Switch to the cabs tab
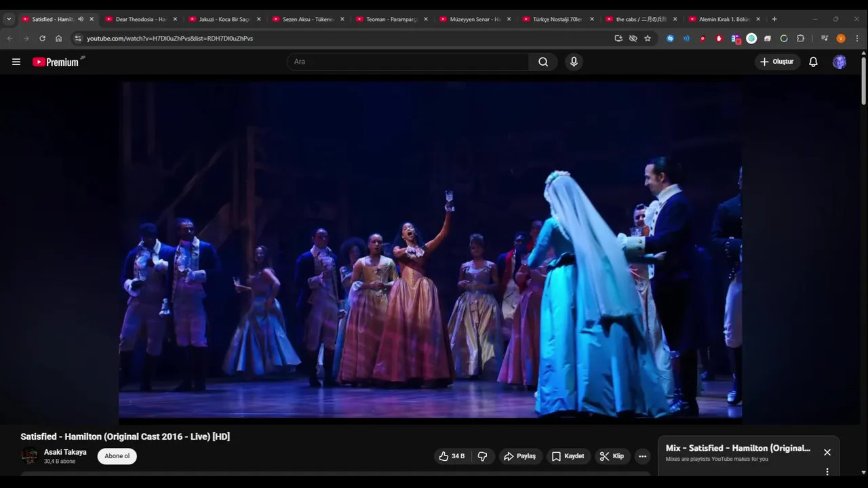The width and height of the screenshot is (868, 488). [x=641, y=19]
